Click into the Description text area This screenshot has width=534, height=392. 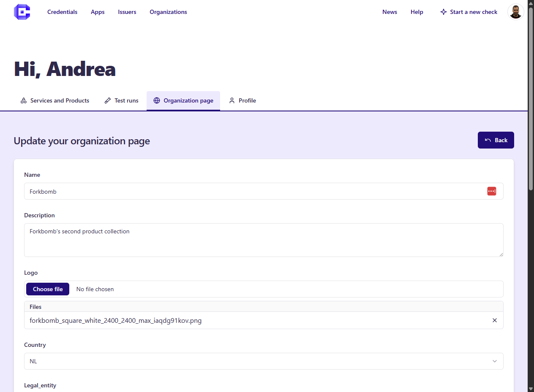[264, 240]
